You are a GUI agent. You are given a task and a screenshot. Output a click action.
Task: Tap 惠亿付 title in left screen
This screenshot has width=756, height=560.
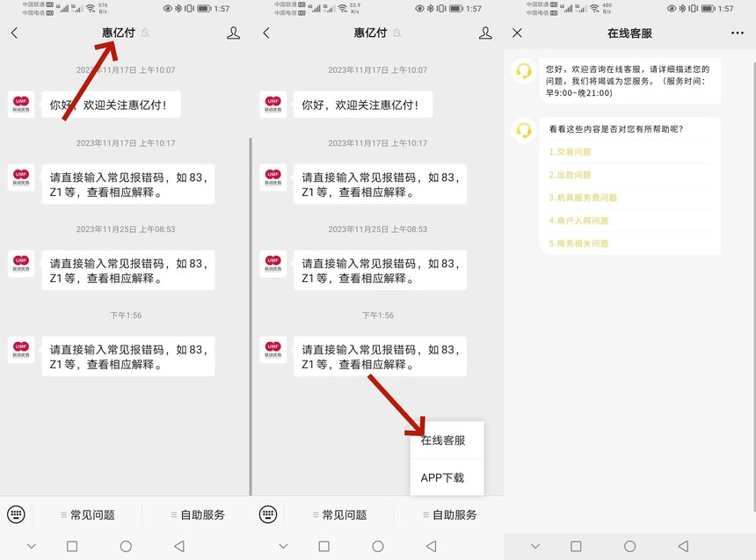119,33
